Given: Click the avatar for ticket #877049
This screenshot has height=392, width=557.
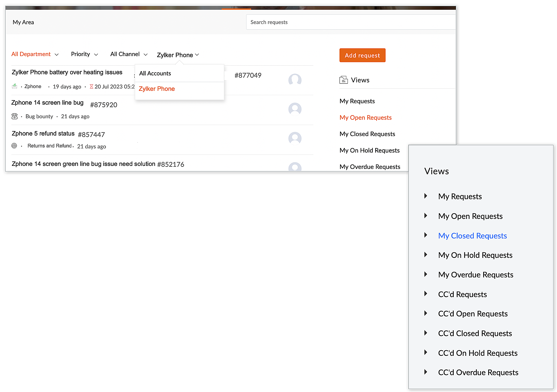Looking at the screenshot, I should click(x=295, y=80).
